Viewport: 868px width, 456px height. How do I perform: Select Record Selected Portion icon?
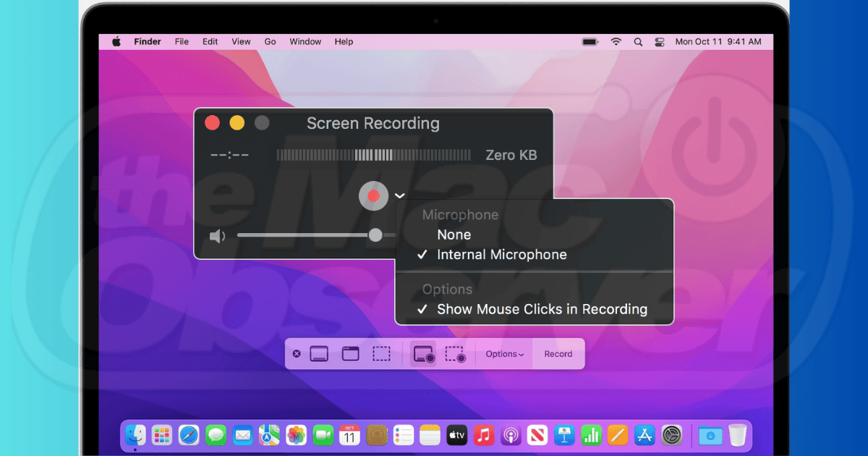(455, 354)
